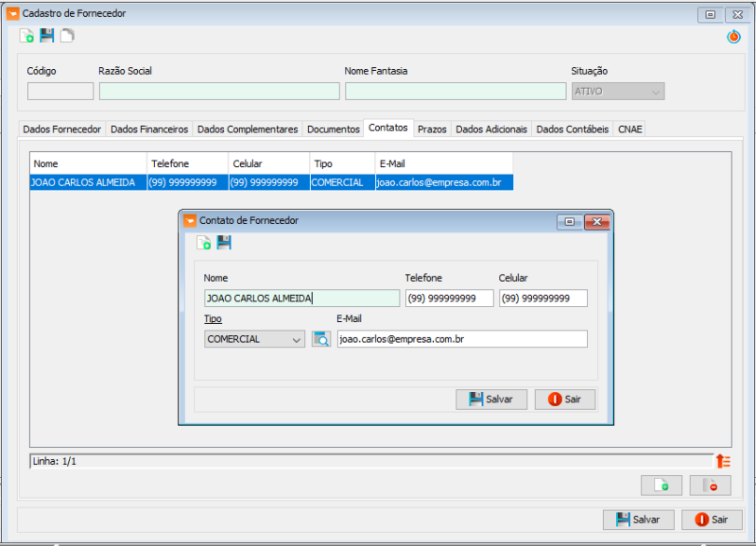Click the remove contact row button below grid
Image resolution: width=756 pixels, height=546 pixels.
711,486
